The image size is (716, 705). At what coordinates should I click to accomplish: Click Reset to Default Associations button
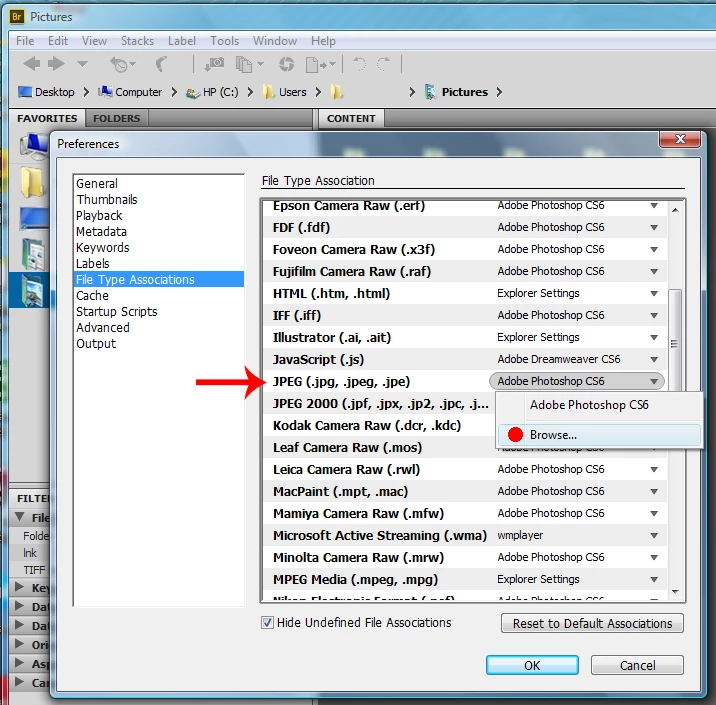[592, 623]
